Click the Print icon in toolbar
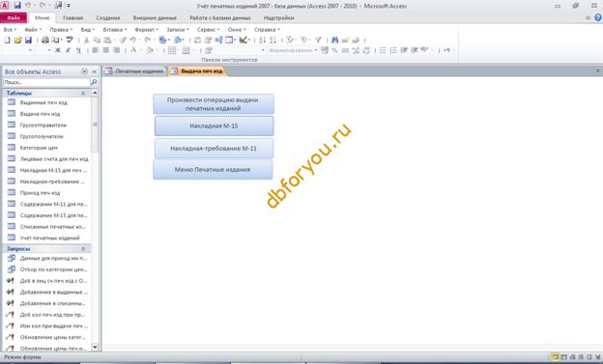 45,40
